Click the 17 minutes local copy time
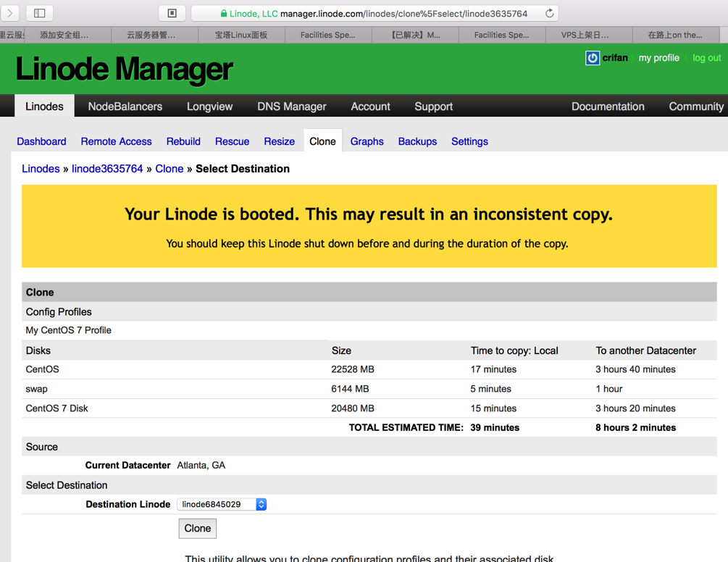The width and height of the screenshot is (728, 562). [x=493, y=369]
